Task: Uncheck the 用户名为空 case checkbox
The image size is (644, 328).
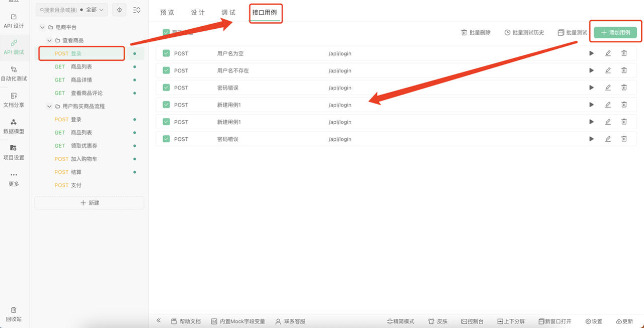Action: [166, 53]
